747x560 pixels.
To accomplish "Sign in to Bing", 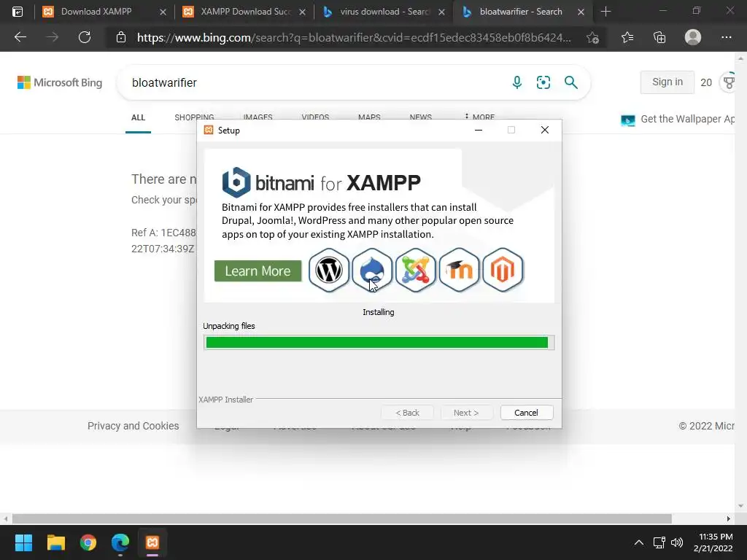I will coord(667,82).
